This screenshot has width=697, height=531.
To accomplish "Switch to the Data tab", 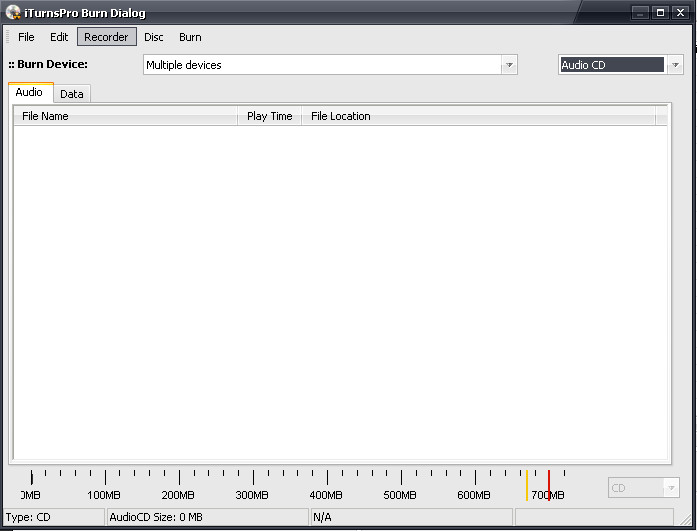I will pyautogui.click(x=72, y=94).
